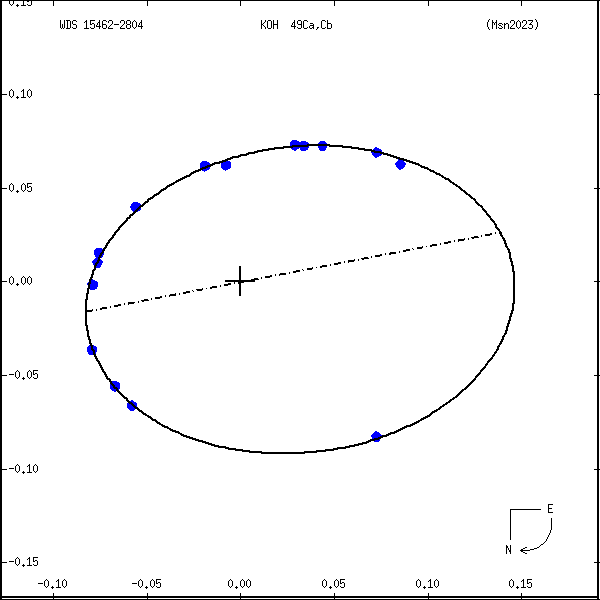
Task: Click the x-axis tick label 0.00
Action: [x=240, y=584]
